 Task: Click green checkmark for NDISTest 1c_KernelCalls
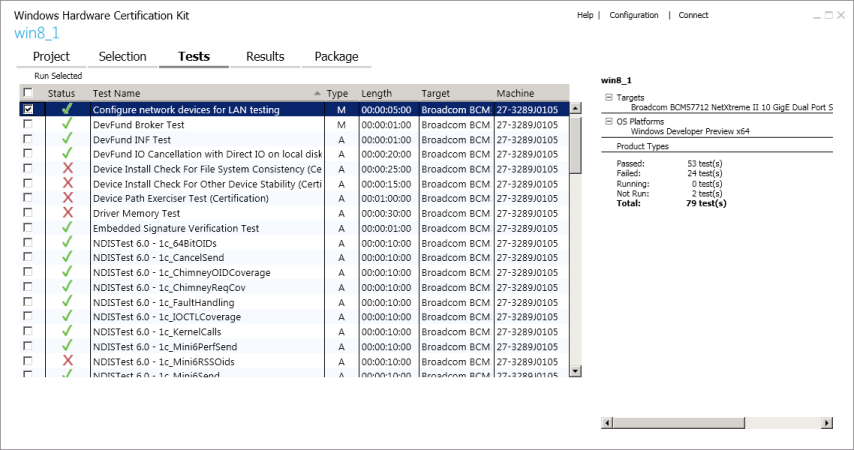pyautogui.click(x=67, y=331)
